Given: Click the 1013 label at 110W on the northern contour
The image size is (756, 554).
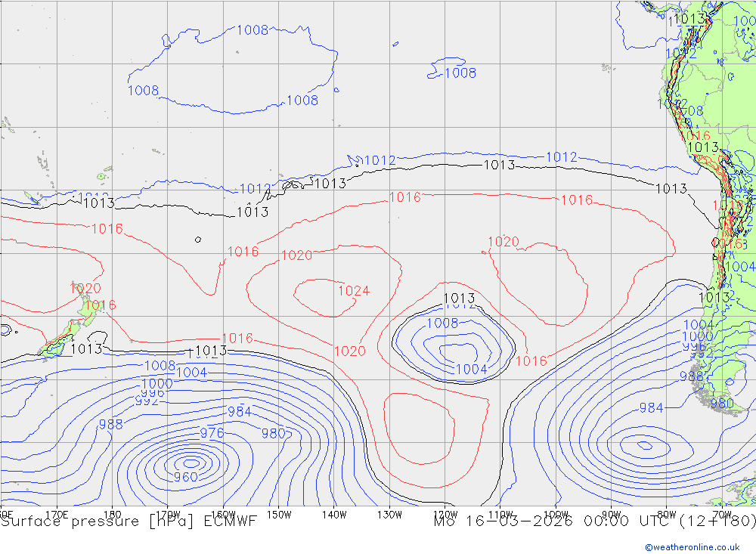Looking at the screenshot, I should 499,165.
